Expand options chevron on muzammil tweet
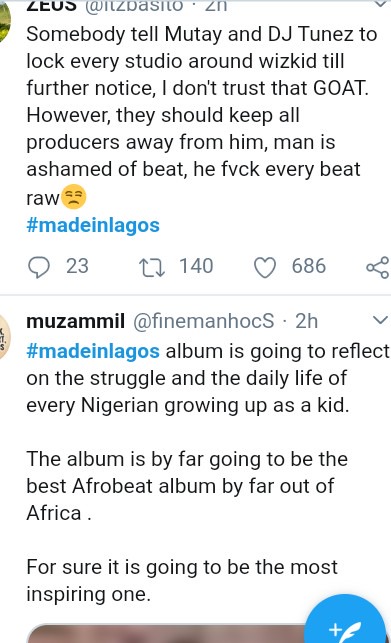Viewport: 391px width, 643px height. tap(380, 320)
